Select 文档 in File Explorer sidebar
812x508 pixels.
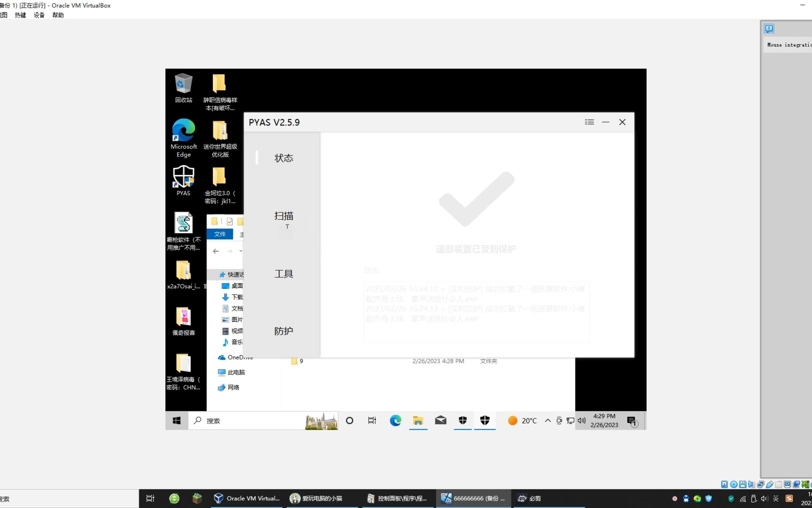coord(232,308)
